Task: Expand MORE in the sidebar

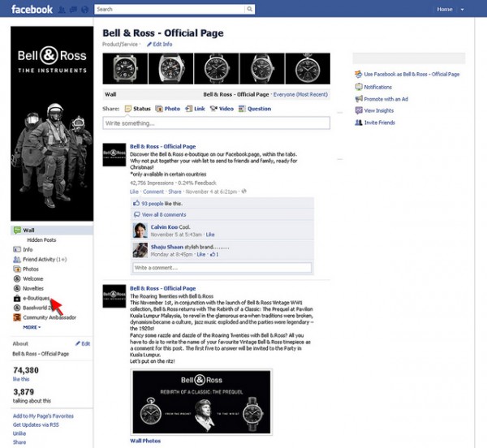Action: pos(32,327)
